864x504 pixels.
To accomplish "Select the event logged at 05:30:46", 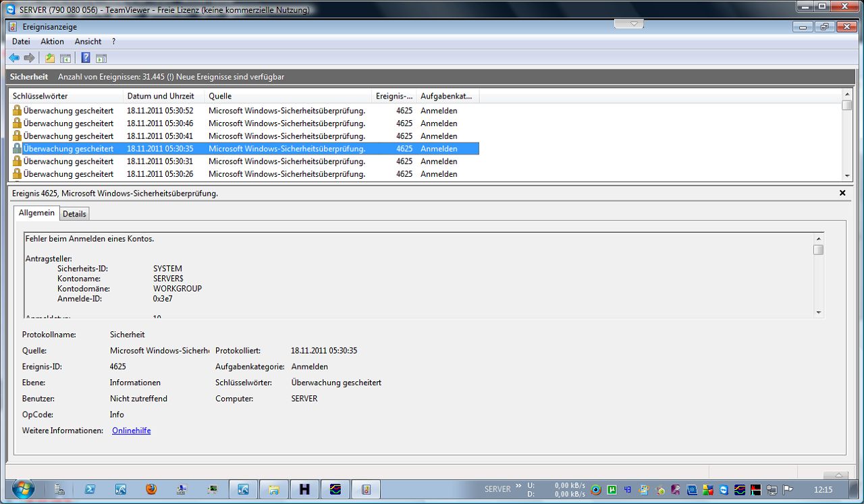I will click(x=244, y=123).
